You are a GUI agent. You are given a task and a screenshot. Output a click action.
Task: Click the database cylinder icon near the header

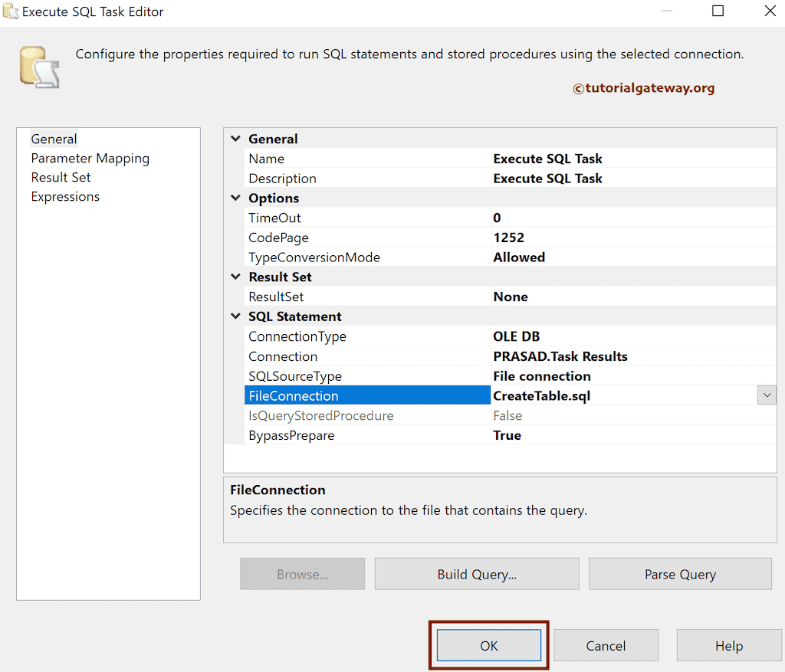click(38, 67)
